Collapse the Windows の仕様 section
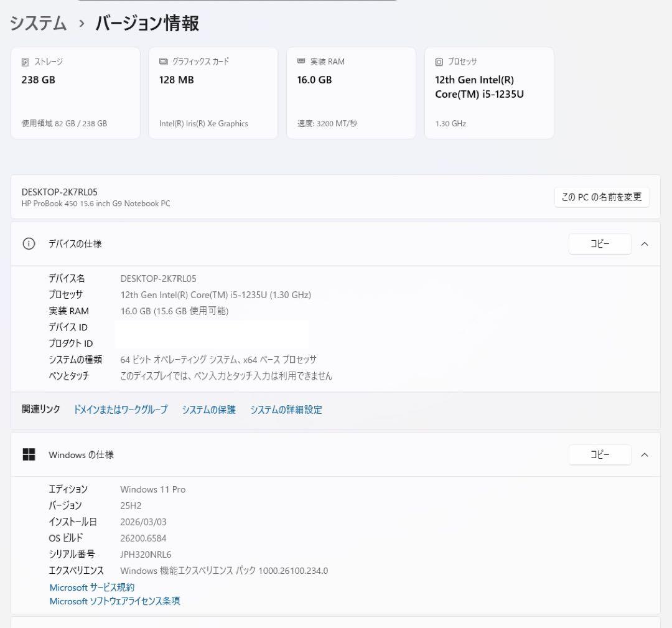 point(645,455)
